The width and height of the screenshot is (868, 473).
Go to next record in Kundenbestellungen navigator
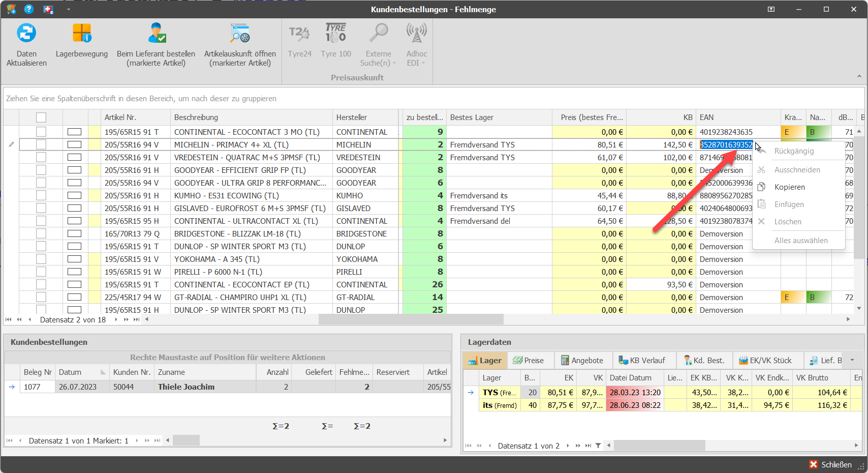137,440
